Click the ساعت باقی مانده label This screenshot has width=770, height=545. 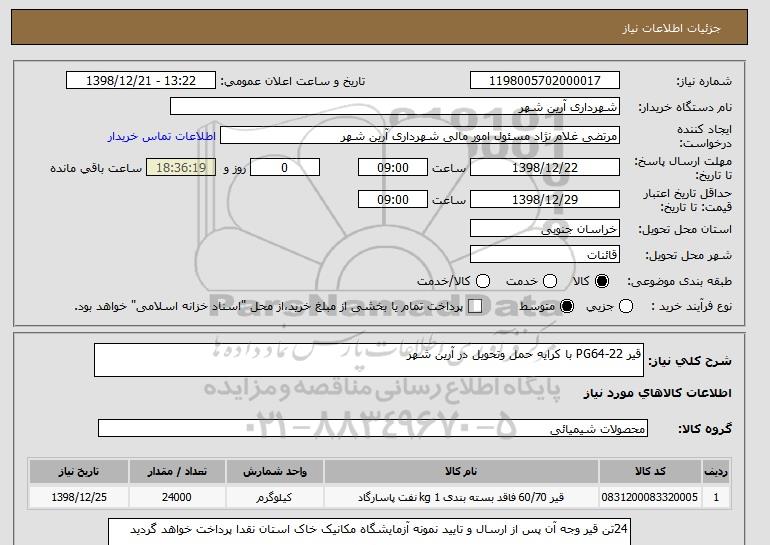[96, 168]
